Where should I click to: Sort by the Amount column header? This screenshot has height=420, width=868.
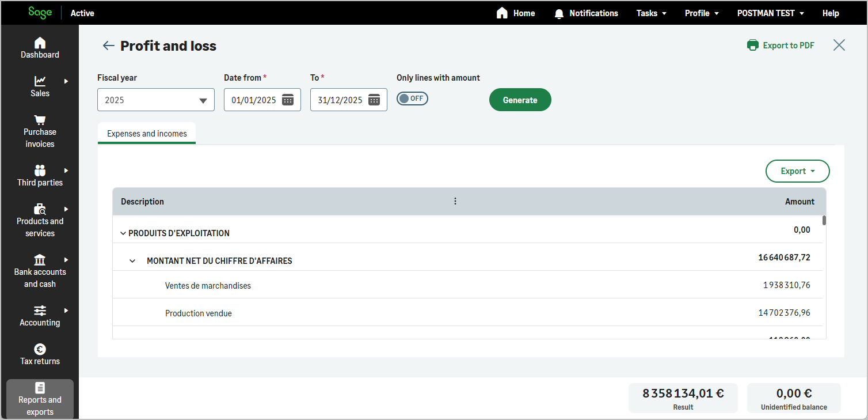pyautogui.click(x=800, y=201)
